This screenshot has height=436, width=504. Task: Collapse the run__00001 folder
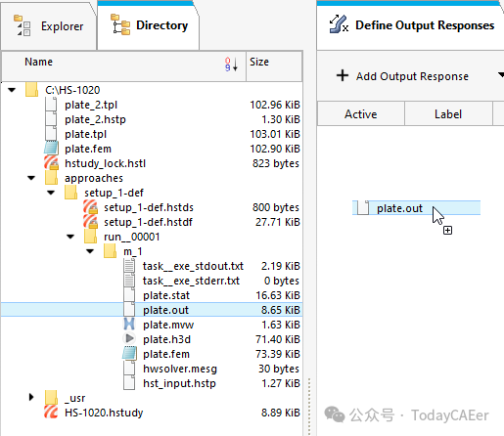point(70,237)
